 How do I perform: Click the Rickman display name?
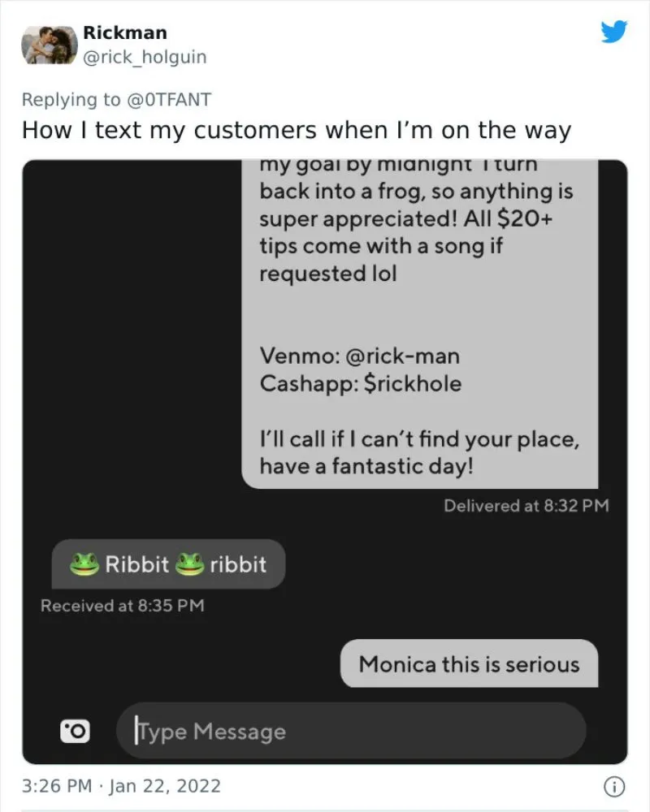(x=125, y=32)
